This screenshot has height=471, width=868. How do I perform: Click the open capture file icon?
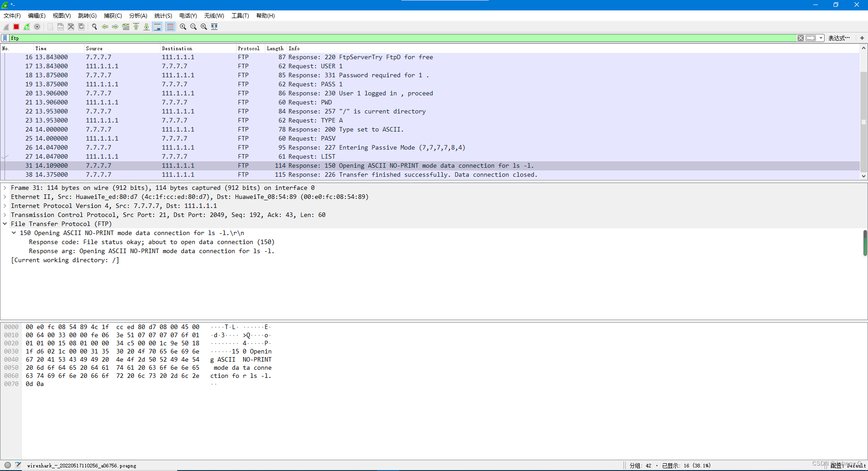pyautogui.click(x=50, y=27)
